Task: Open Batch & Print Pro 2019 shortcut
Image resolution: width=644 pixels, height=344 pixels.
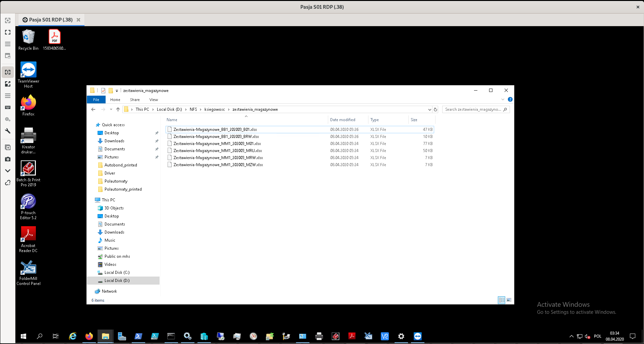Action: tap(28, 174)
